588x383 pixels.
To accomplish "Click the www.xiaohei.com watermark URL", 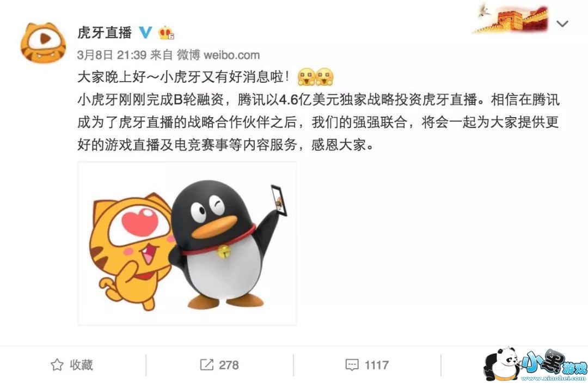I will click(553, 378).
